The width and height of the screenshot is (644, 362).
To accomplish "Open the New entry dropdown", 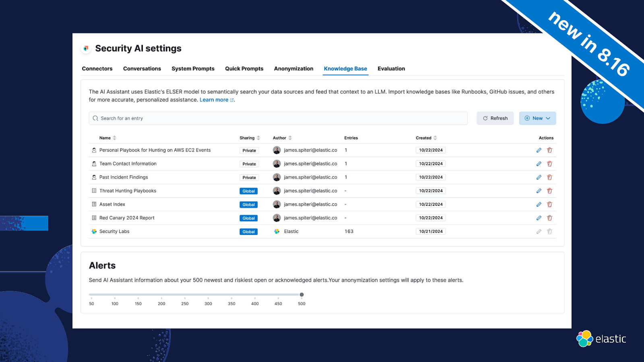I will tap(537, 118).
